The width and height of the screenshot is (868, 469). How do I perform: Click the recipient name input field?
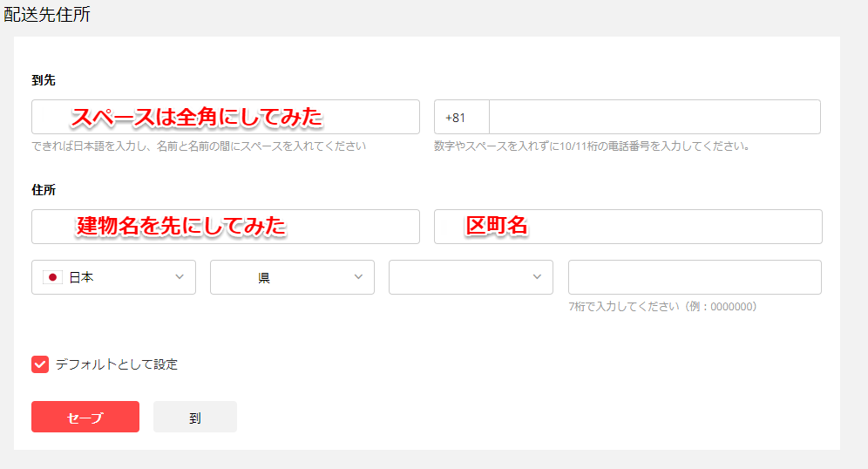click(x=226, y=117)
